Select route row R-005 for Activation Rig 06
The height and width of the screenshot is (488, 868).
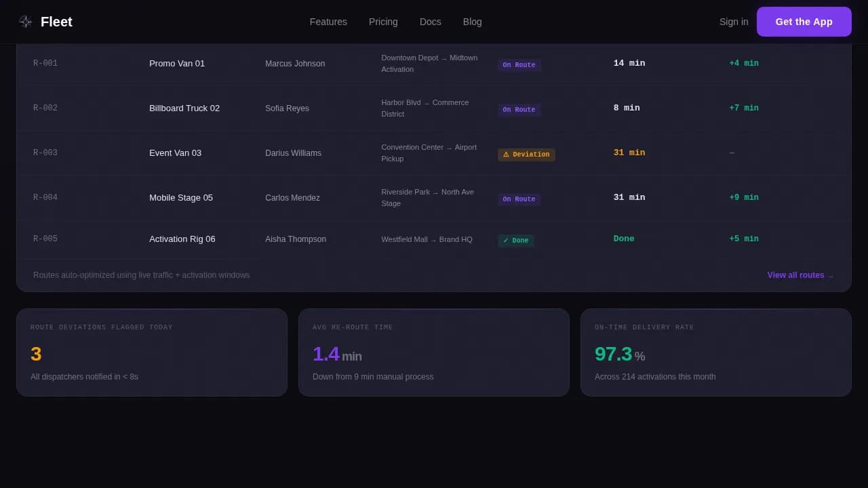click(x=271, y=239)
